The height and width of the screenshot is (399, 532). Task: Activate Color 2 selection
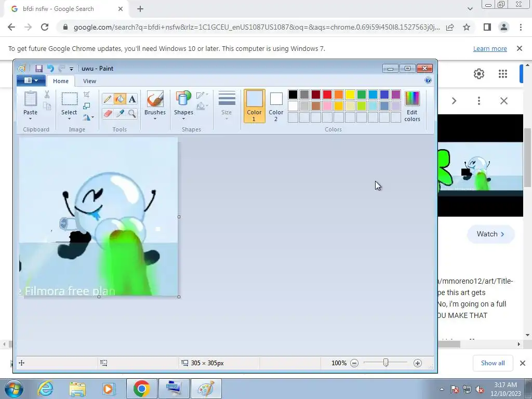tap(276, 106)
